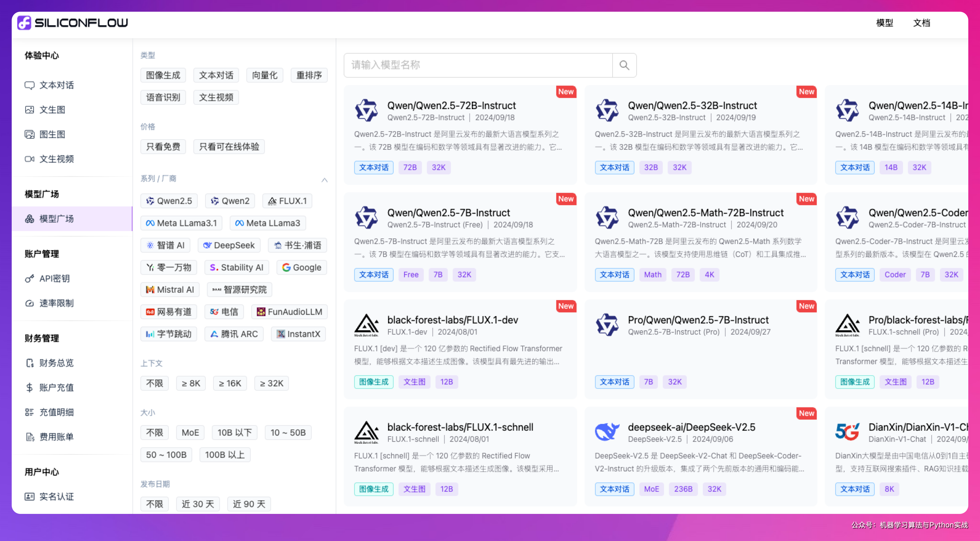Open 图生图 in the sidebar

click(x=52, y=134)
